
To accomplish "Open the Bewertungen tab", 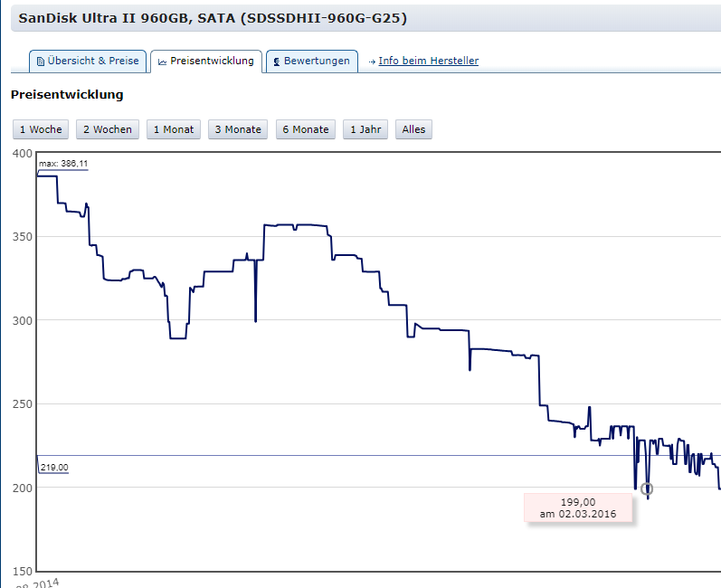I will click(312, 62).
